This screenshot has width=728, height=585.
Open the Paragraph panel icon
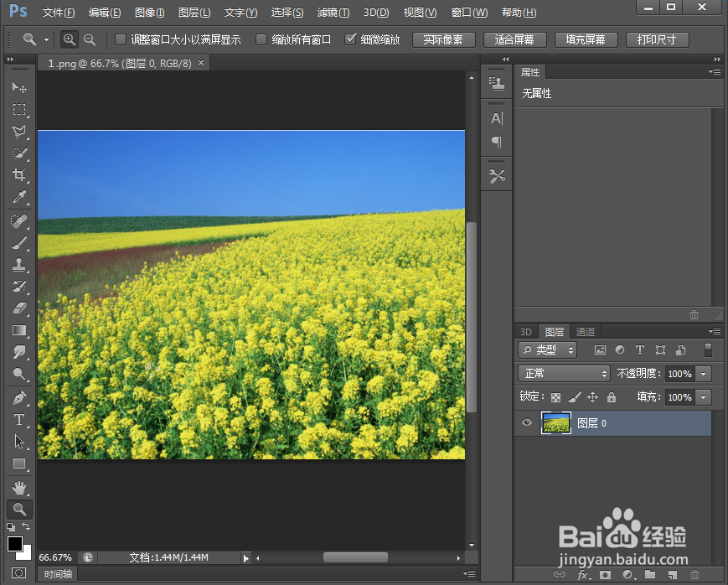click(x=496, y=142)
